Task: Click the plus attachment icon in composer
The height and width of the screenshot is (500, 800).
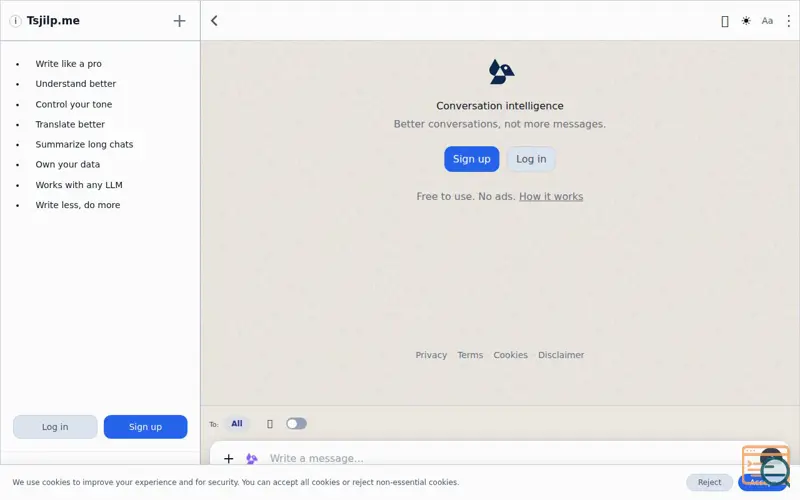Action: (229, 459)
